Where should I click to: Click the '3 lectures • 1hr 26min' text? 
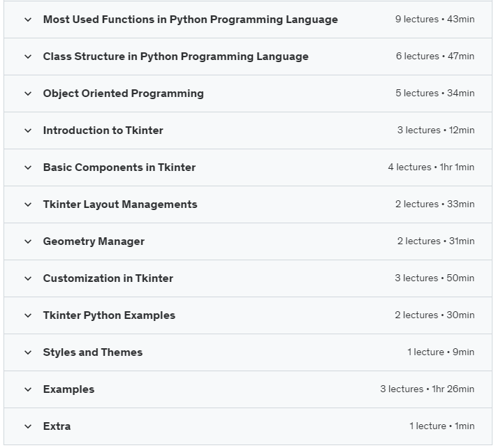tap(428, 389)
